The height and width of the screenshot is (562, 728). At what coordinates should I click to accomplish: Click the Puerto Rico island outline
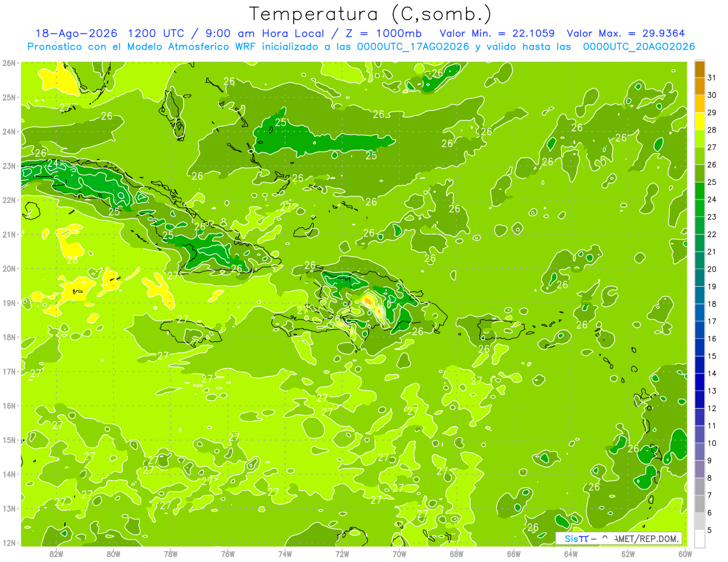coord(500,329)
